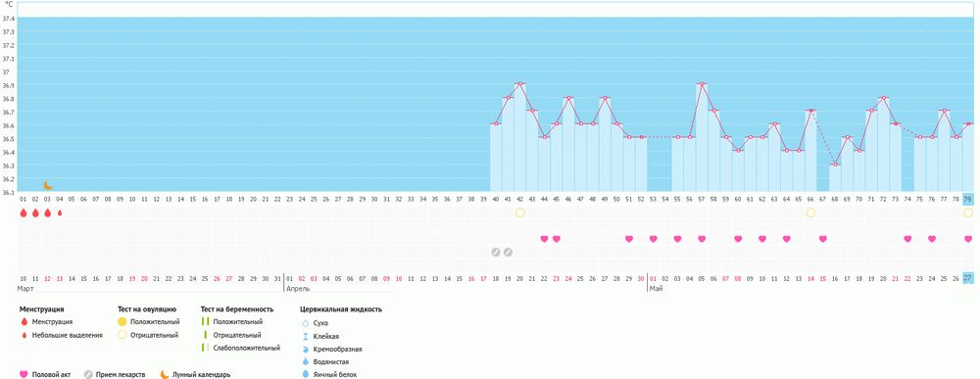
Task: Click the small spotting drop on cycle day 04
Action: pos(60,213)
